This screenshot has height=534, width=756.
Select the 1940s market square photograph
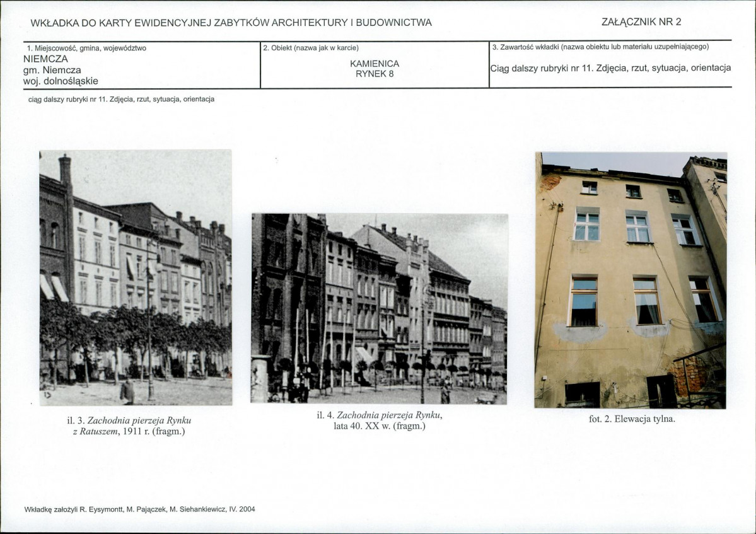(379, 308)
